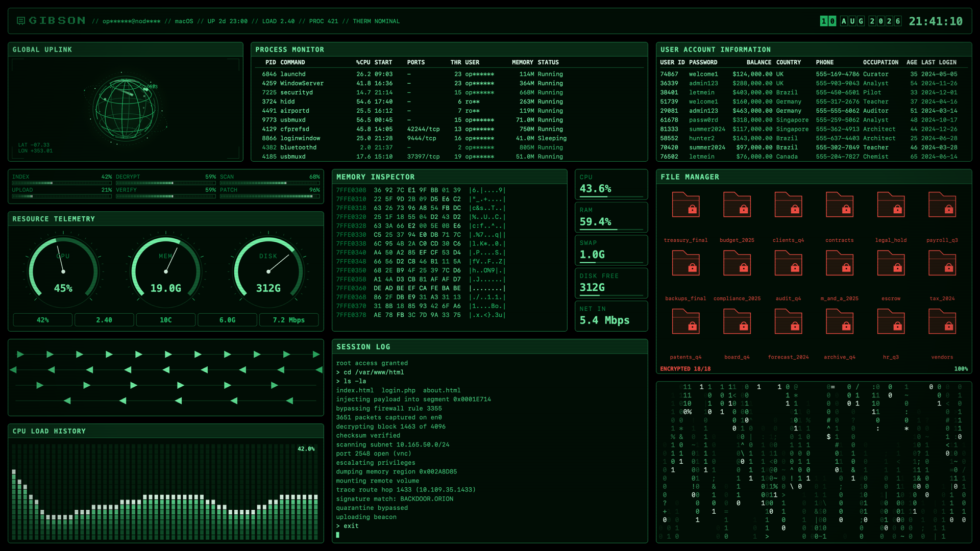The image size is (980, 551).
Task: Sort user accounts by OCCUPATION column
Action: click(x=880, y=62)
